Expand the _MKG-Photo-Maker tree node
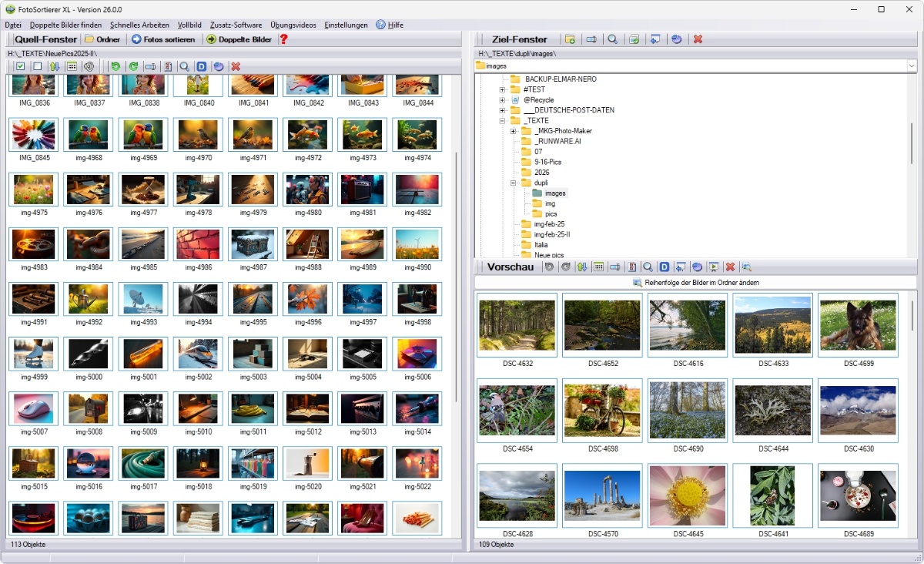 [x=514, y=131]
